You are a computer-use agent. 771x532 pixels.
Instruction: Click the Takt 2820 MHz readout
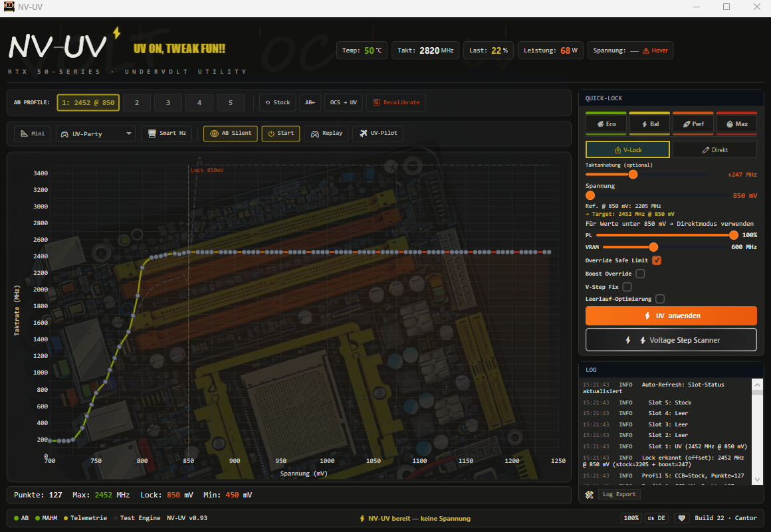(x=426, y=50)
